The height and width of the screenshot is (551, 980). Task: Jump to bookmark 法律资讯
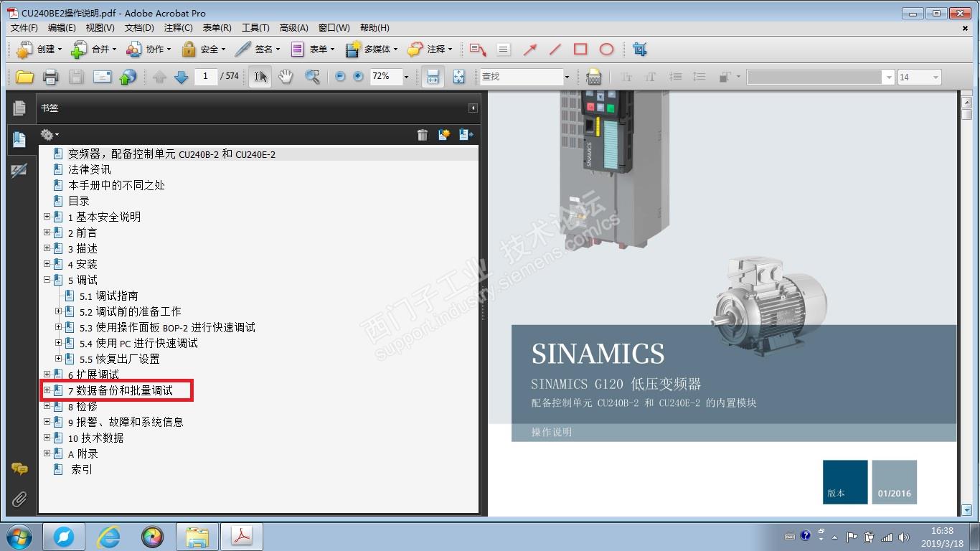(90, 169)
